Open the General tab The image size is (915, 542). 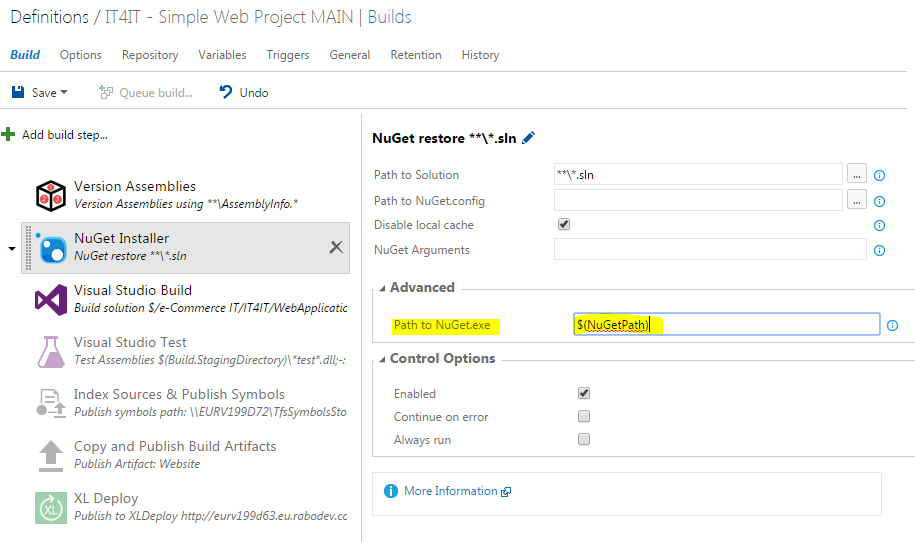pyautogui.click(x=350, y=55)
